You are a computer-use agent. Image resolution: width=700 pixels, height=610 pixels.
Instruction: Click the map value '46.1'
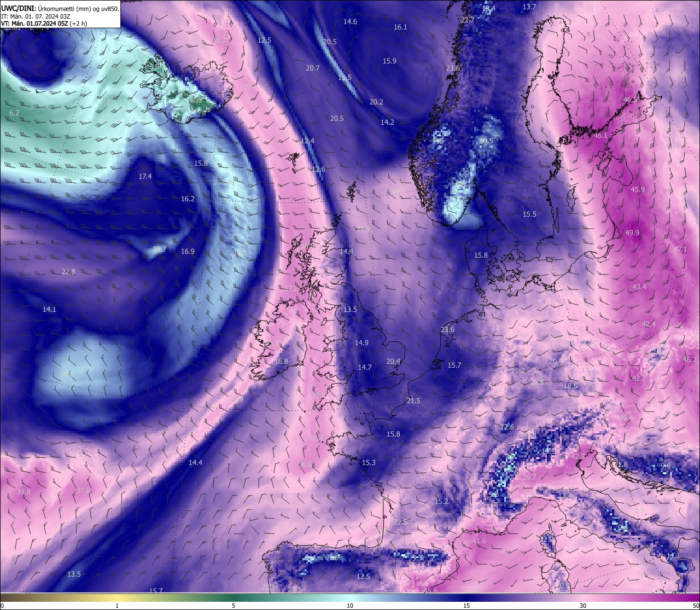click(x=600, y=136)
